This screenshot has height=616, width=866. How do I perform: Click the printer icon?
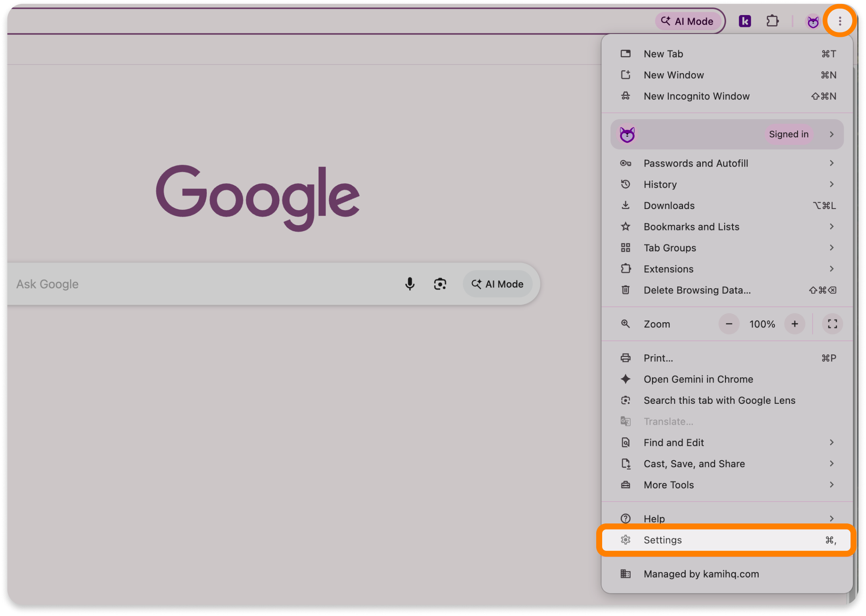pos(626,358)
